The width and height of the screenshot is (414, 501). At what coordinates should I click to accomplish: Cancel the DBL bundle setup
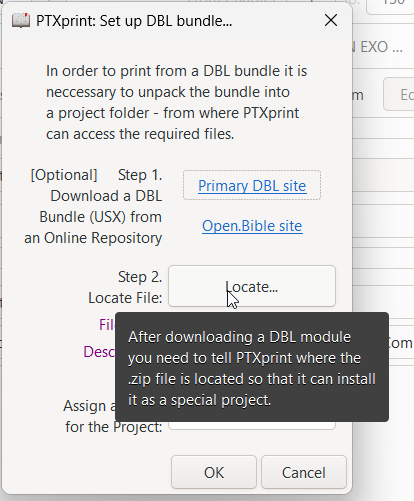(x=304, y=472)
